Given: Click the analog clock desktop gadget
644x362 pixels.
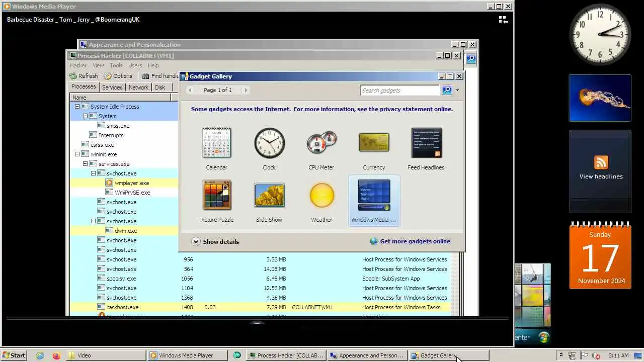Looking at the screenshot, I should coord(600,34).
